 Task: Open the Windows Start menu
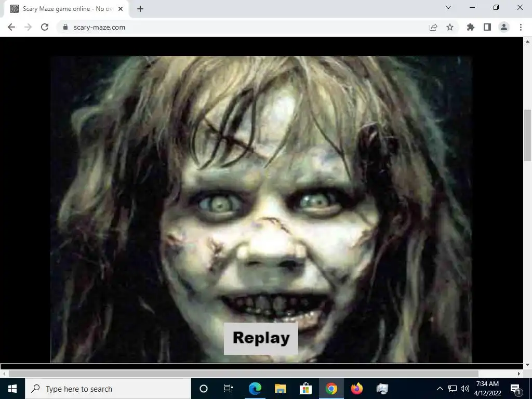point(12,389)
